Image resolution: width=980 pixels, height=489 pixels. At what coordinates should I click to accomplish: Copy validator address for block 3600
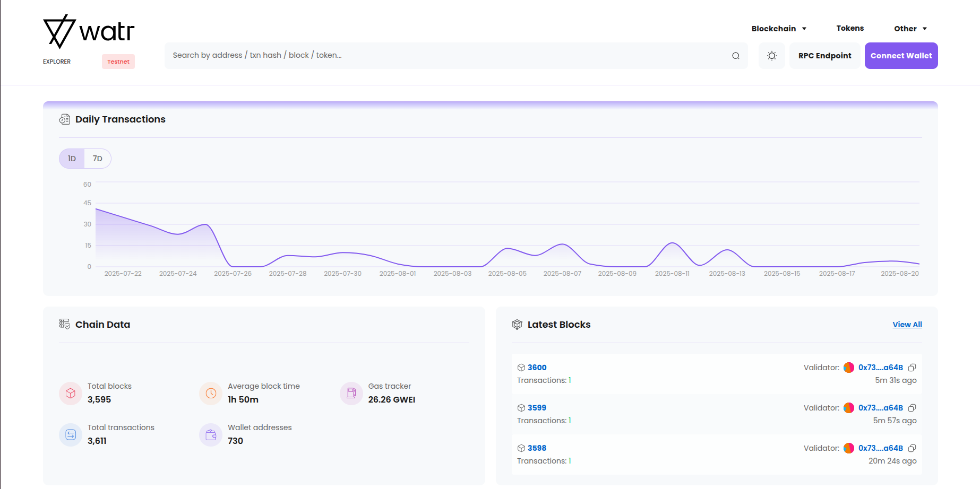pos(912,368)
